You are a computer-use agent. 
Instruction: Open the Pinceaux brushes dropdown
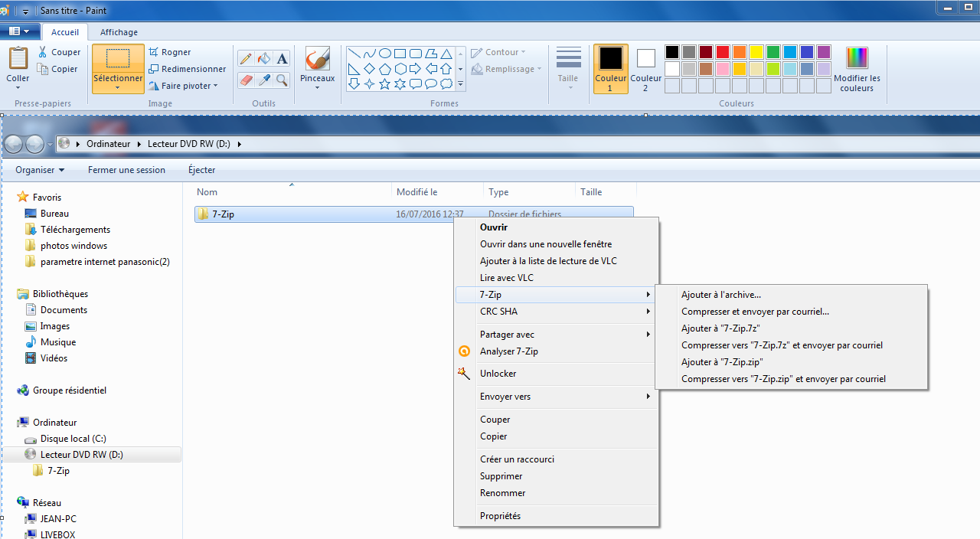tap(317, 87)
